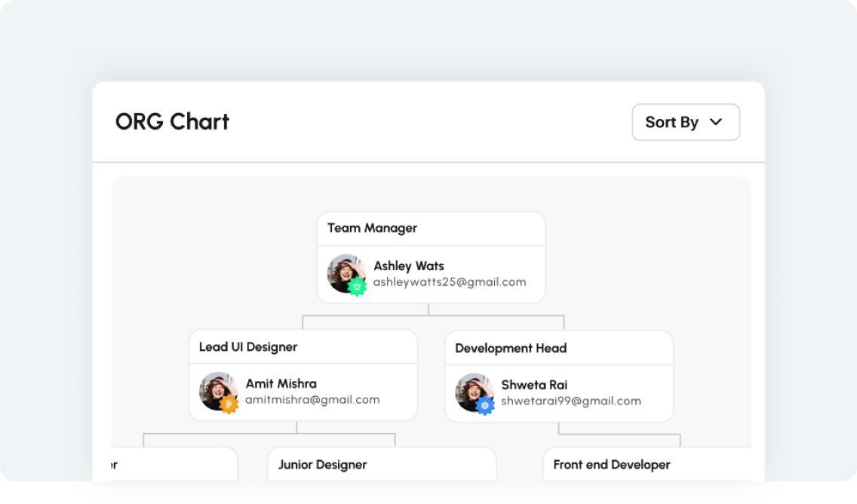Click the name Ashley Wats
Screen dimensions: 857x504
(409, 266)
